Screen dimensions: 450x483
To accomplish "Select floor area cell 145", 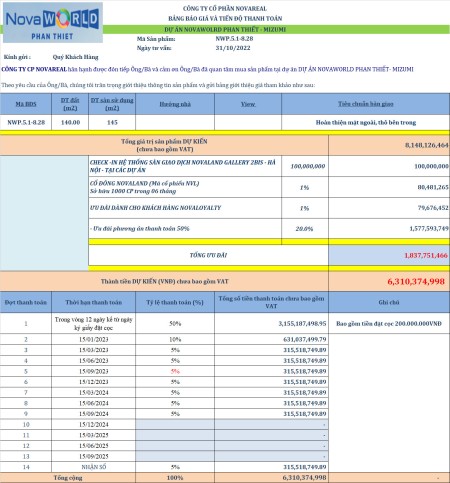I will (x=112, y=122).
